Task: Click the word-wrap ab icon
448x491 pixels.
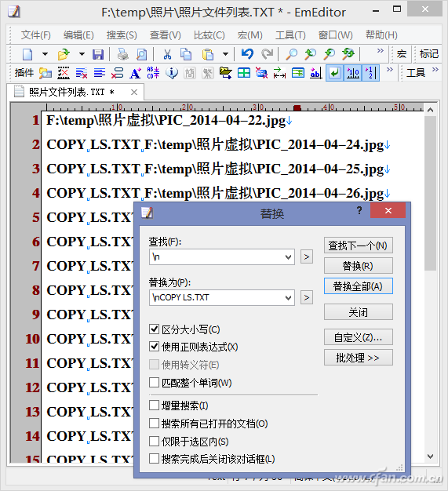Action: point(315,73)
